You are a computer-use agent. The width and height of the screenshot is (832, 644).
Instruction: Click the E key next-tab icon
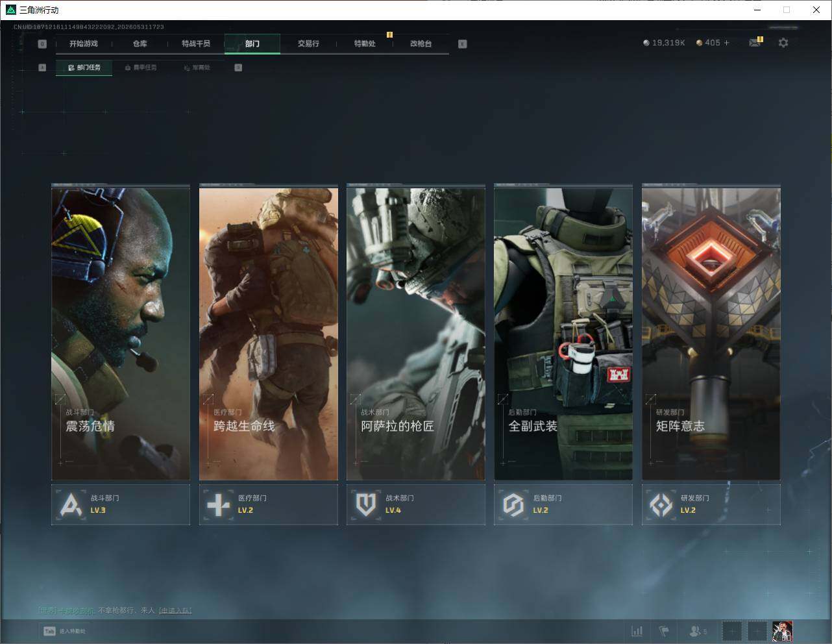[x=462, y=44]
